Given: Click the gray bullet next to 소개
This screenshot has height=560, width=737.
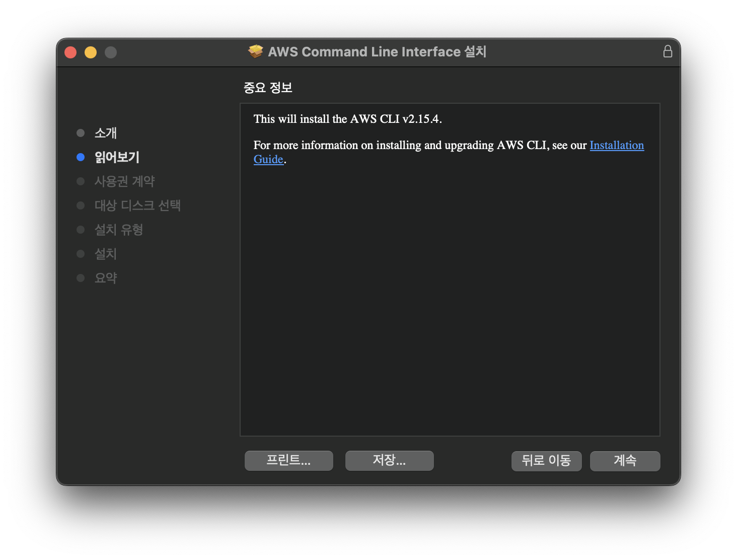Looking at the screenshot, I should coord(81,133).
